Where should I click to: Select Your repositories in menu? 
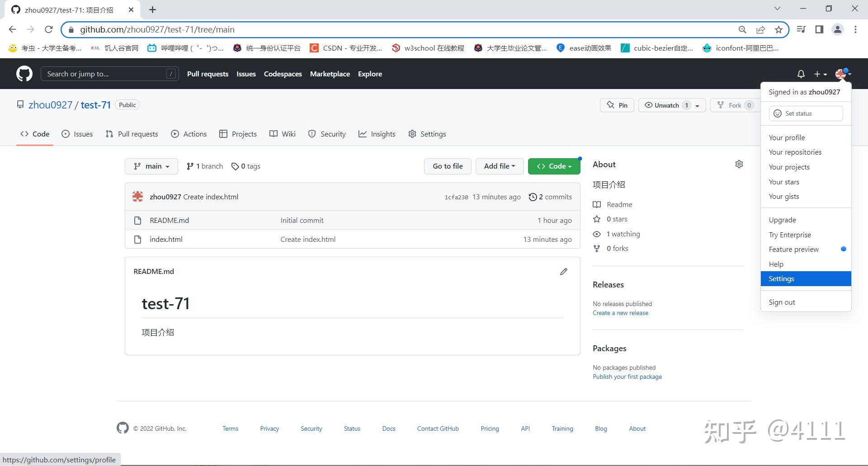pos(806,152)
